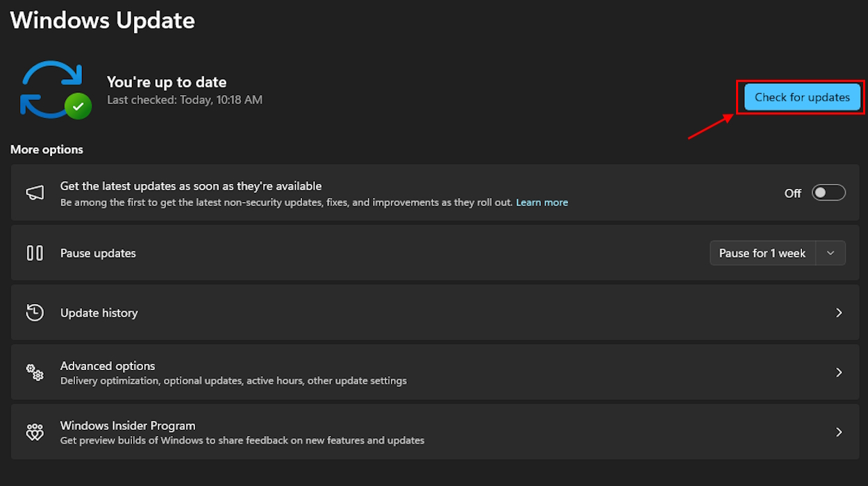
Task: Expand the Pause for 1 week dropdown
Action: (x=830, y=253)
